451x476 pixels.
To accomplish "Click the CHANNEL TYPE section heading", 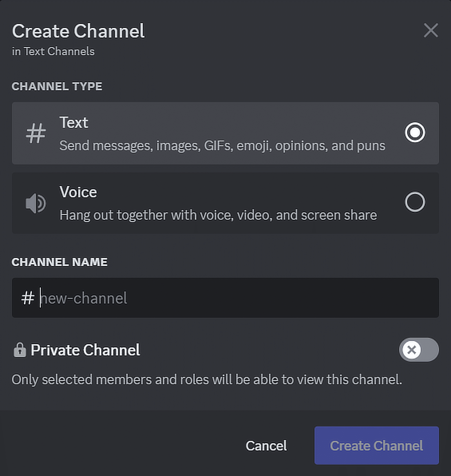I will (57, 87).
